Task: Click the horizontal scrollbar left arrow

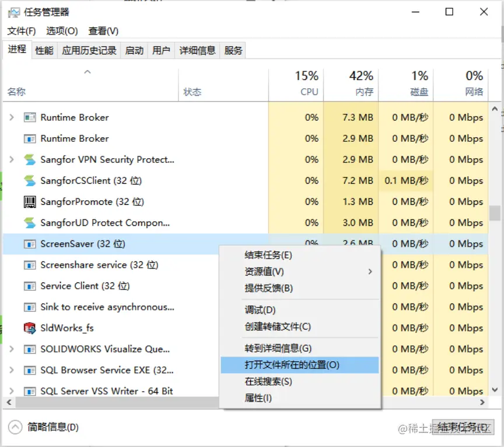Action: (9, 402)
